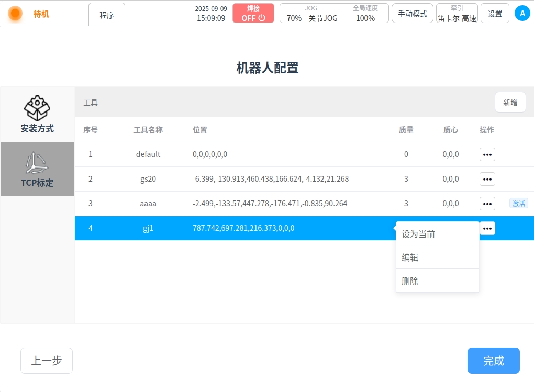
Task: Toggle the 焊接 OFF welding switch
Action: 253,14
